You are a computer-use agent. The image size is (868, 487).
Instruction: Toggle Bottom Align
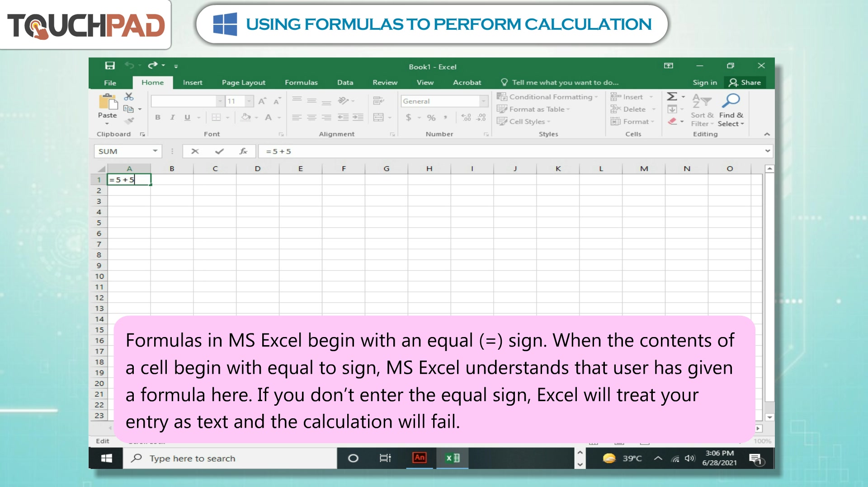pos(326,102)
